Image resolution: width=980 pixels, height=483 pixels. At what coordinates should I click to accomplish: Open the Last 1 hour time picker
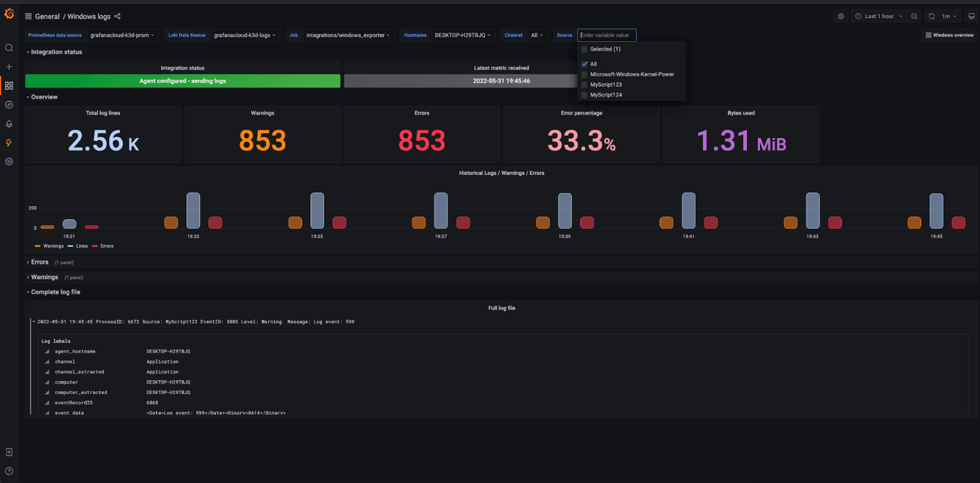pyautogui.click(x=879, y=17)
